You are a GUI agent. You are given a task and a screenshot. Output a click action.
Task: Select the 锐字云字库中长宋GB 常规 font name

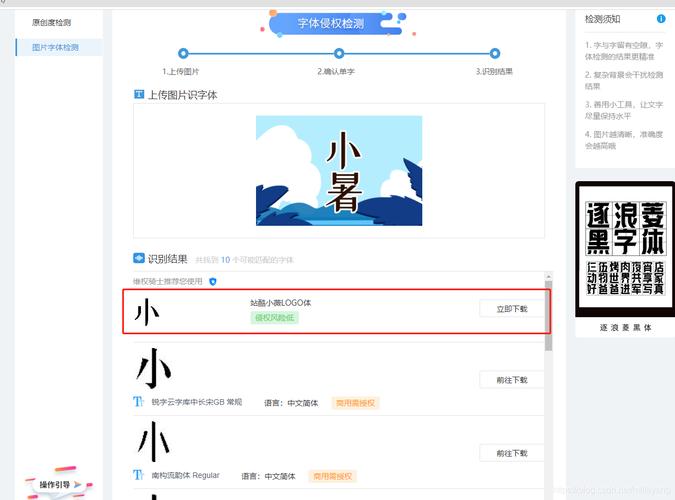click(197, 402)
